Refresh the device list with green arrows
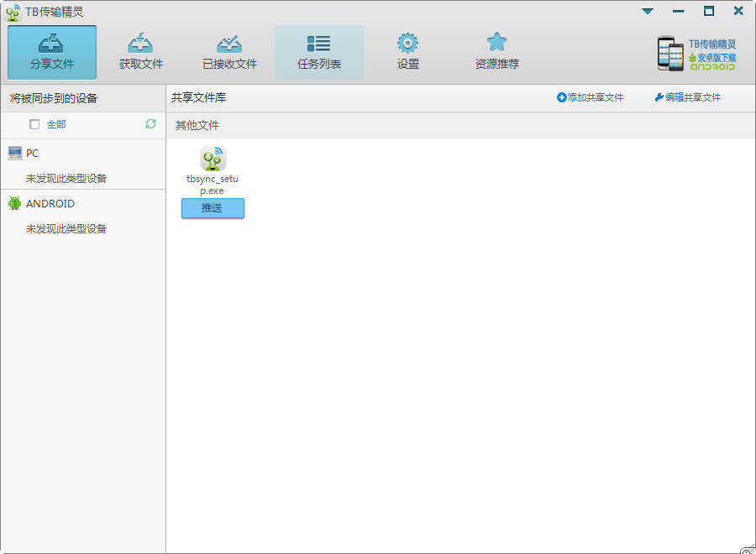This screenshot has width=756, height=554. 151,123
